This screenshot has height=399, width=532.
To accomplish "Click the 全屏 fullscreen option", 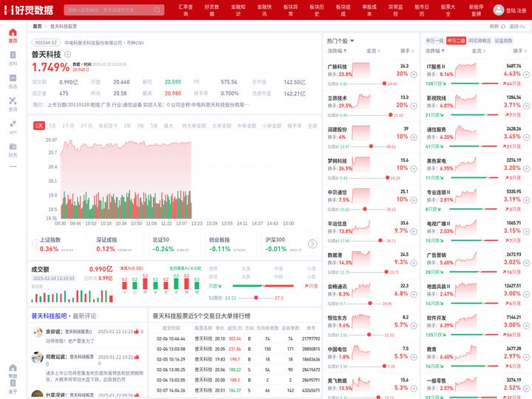I will tap(312, 126).
